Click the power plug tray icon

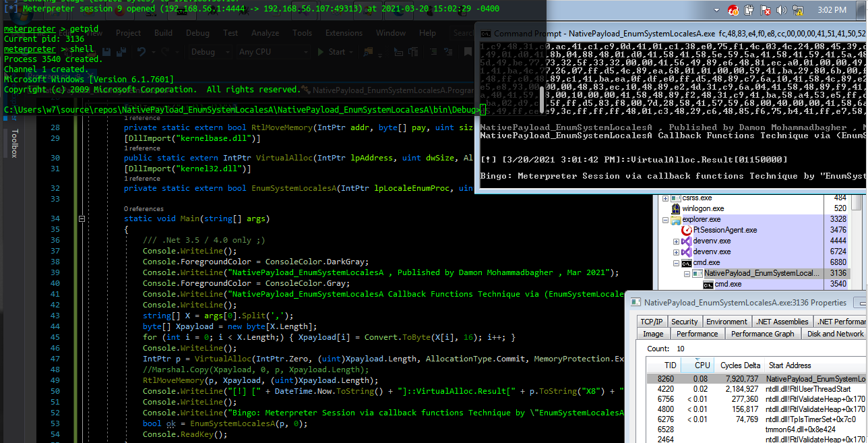[749, 10]
